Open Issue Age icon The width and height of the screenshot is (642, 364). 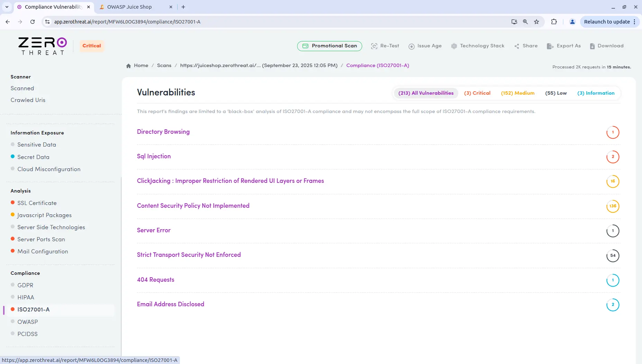click(411, 46)
